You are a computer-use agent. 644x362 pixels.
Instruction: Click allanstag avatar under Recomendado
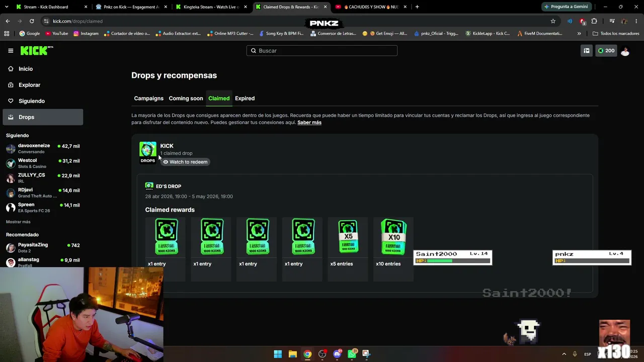[x=11, y=262]
